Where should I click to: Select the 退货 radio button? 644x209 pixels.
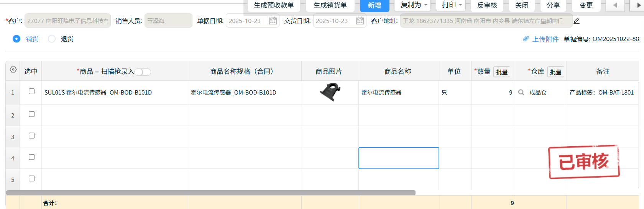point(52,39)
